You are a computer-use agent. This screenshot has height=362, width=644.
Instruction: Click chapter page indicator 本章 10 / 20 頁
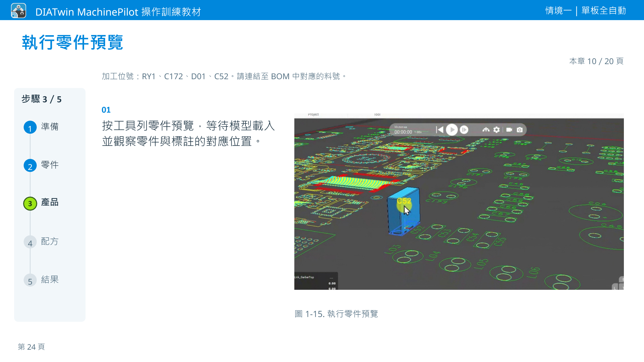[596, 61]
